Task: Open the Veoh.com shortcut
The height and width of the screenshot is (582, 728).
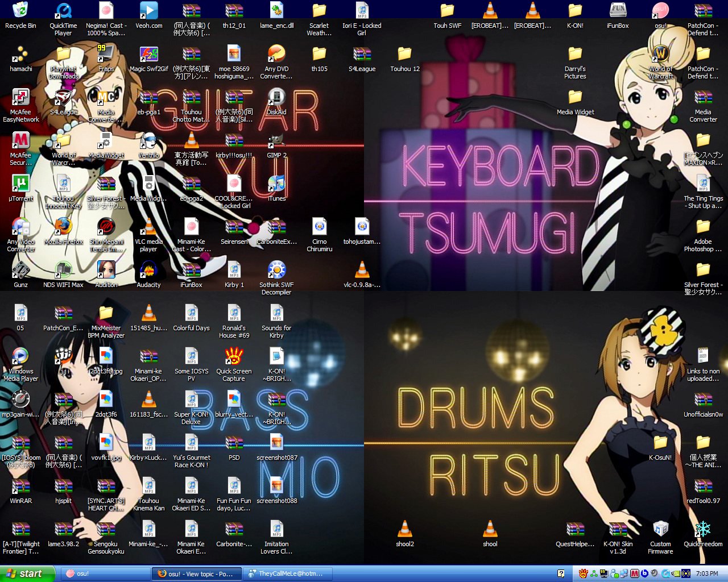Action: tap(148, 16)
